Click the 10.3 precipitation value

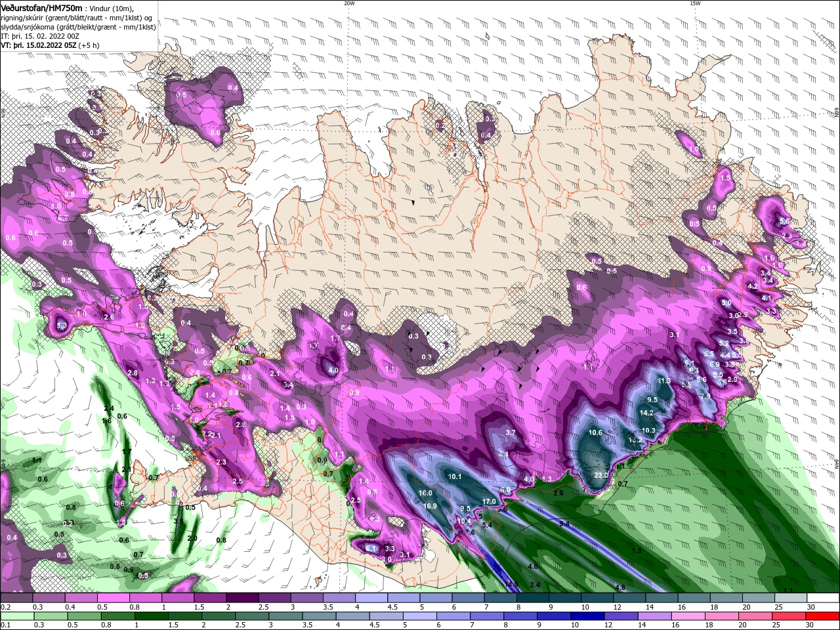pyautogui.click(x=648, y=430)
